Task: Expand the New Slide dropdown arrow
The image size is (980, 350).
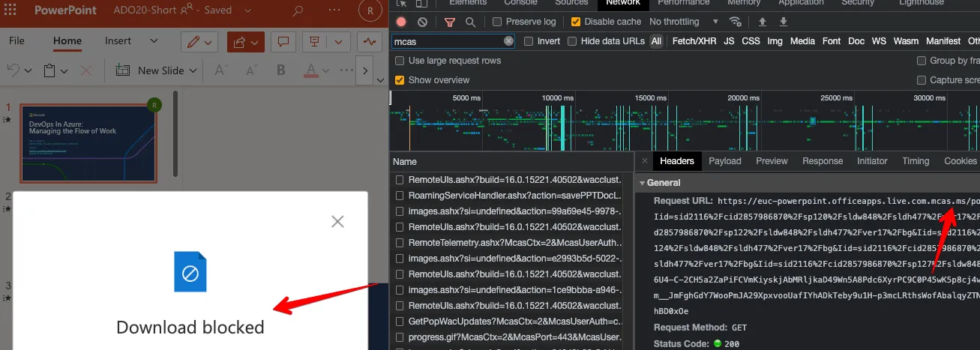Action: pyautogui.click(x=193, y=70)
